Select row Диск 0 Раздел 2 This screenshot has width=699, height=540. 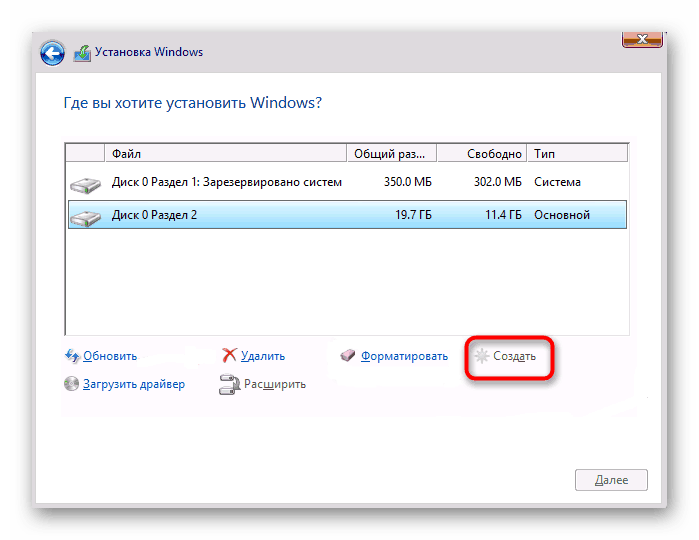coord(347,215)
